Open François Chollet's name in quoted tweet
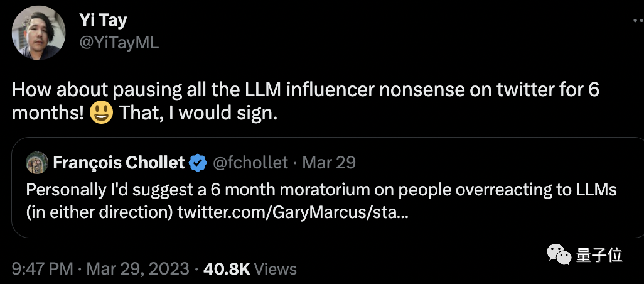The image size is (644, 284). tap(119, 163)
